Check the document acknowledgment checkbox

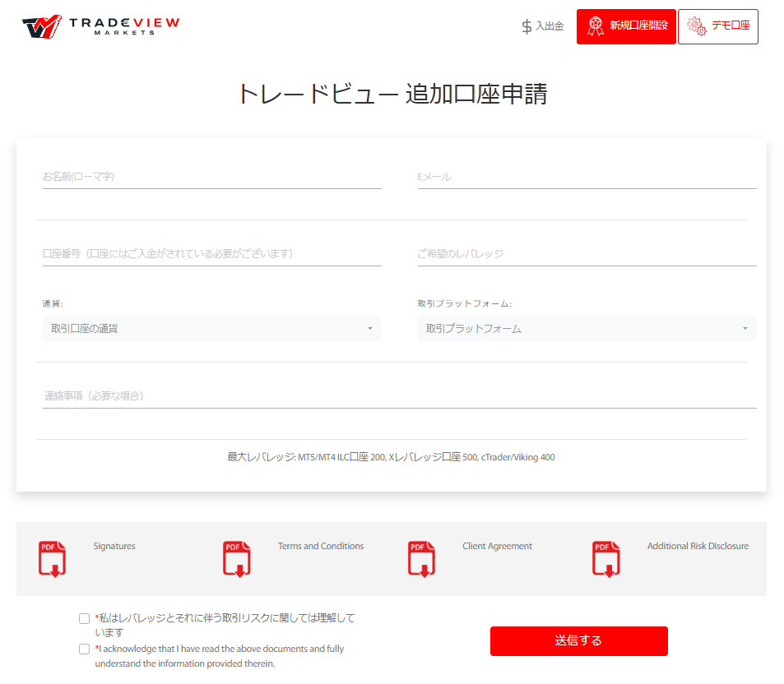84,649
